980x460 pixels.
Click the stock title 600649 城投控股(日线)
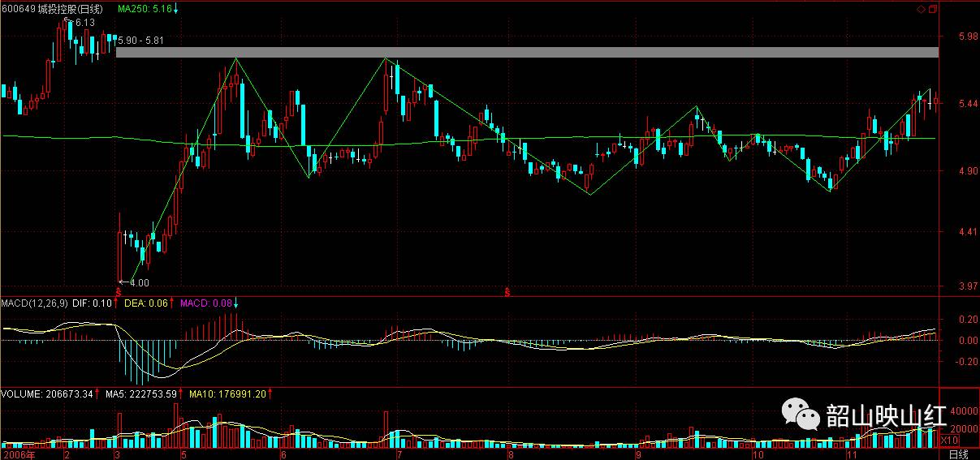(x=53, y=9)
